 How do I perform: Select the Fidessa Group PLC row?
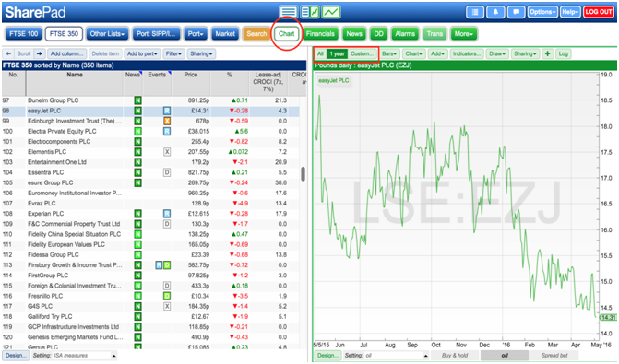coord(150,255)
